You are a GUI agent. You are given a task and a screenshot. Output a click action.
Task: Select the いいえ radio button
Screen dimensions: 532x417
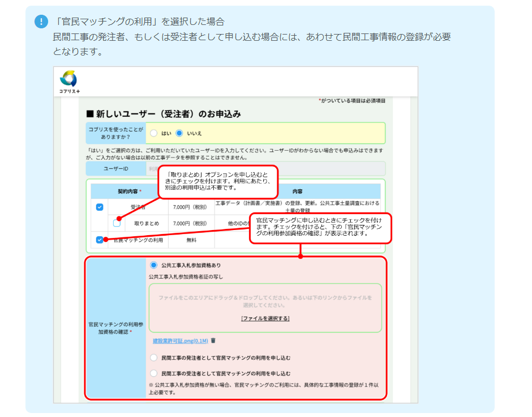pos(179,133)
